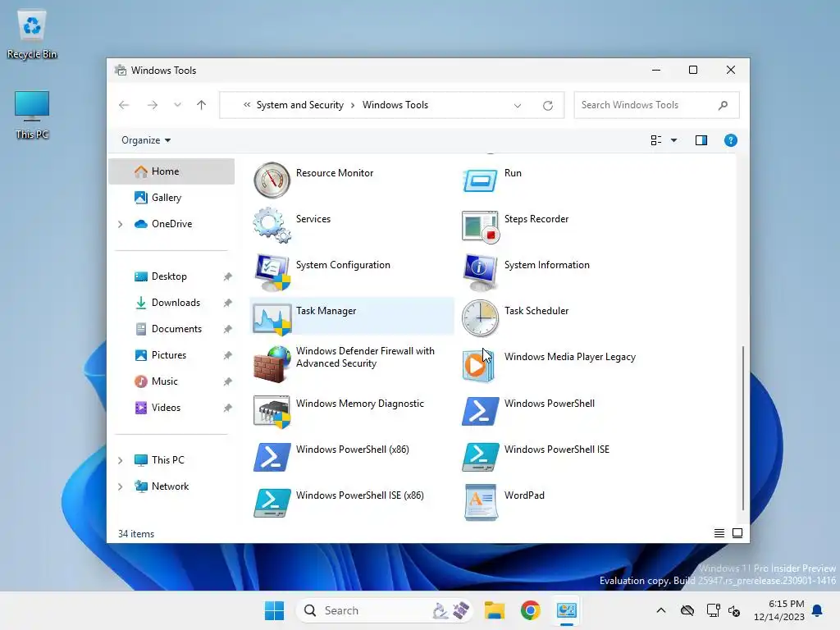Screen dimensions: 840x630
Task: Click Windows Tools breadcrumb
Action: pyautogui.click(x=395, y=105)
